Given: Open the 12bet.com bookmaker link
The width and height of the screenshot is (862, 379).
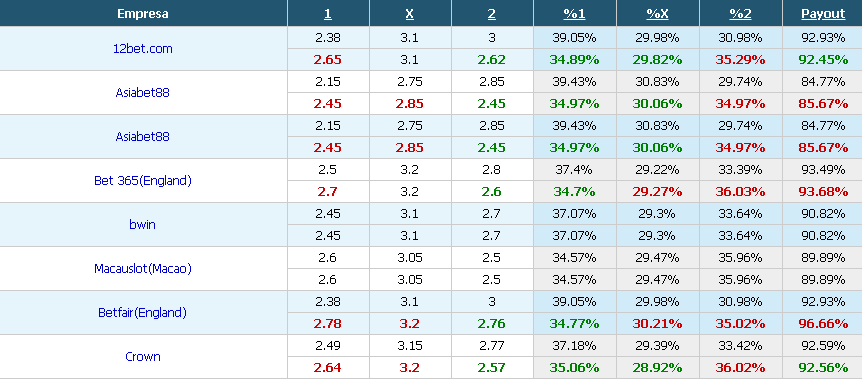Looking at the screenshot, I should [x=143, y=48].
